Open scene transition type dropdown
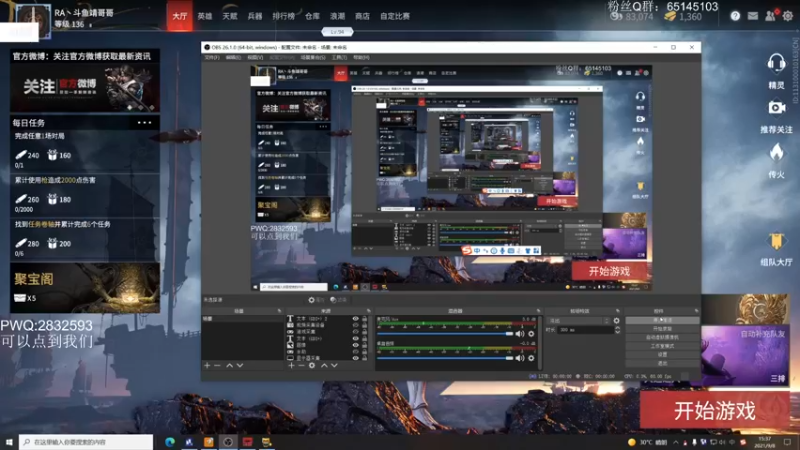800x450 pixels. click(x=578, y=320)
